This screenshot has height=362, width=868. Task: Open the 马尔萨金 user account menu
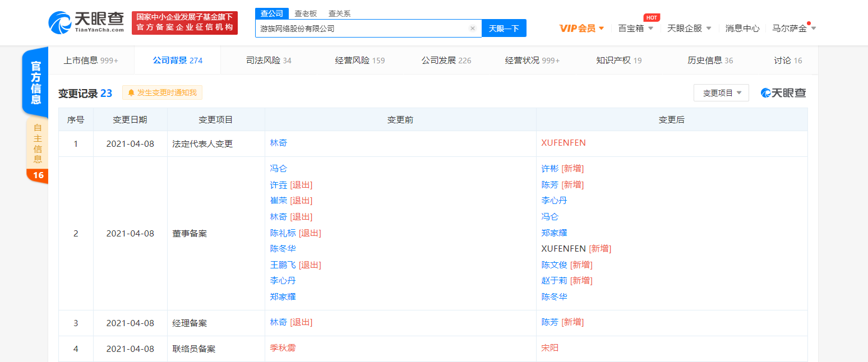(x=793, y=29)
